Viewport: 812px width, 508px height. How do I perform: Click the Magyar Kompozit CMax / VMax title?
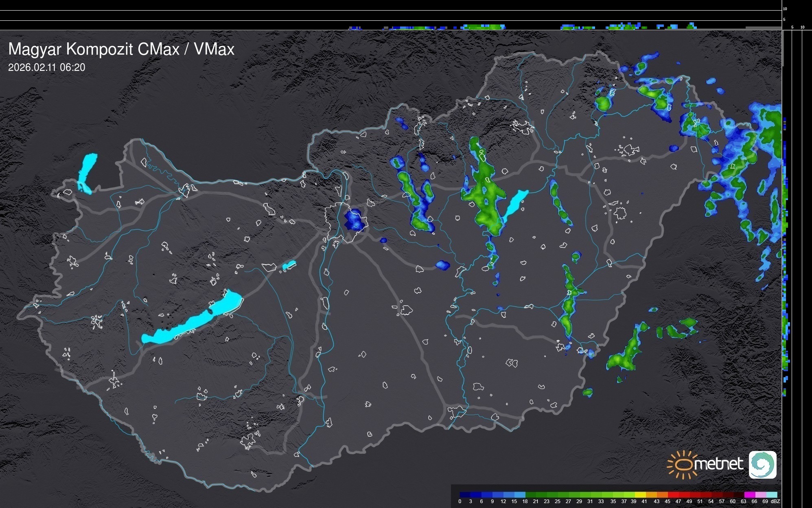tap(121, 49)
